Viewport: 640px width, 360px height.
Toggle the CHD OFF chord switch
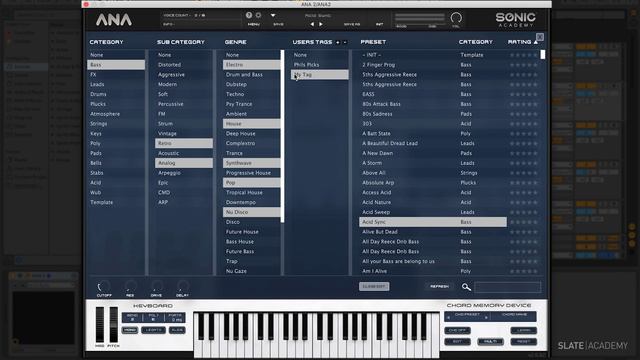pyautogui.click(x=457, y=330)
